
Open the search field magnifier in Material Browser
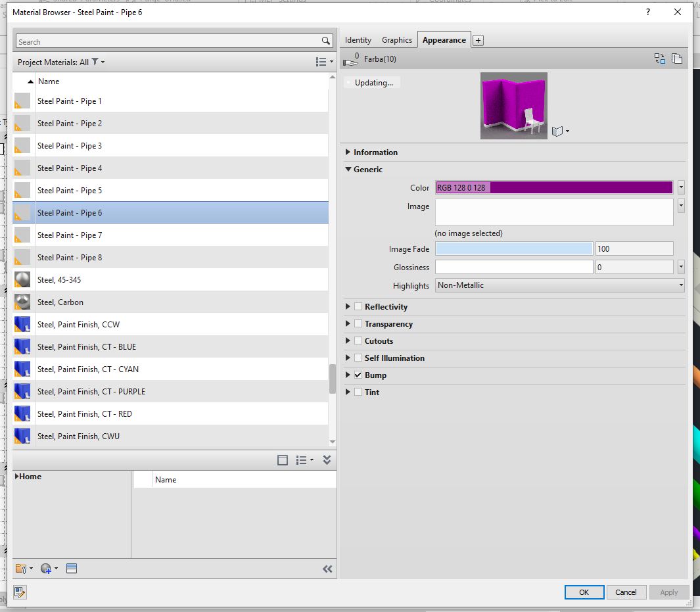[x=325, y=41]
